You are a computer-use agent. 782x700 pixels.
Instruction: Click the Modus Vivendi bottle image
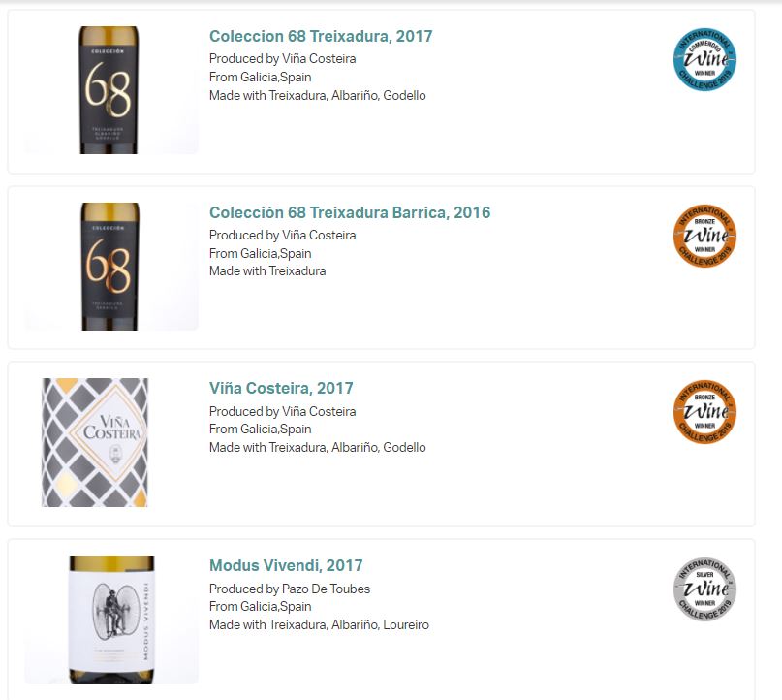click(110, 619)
